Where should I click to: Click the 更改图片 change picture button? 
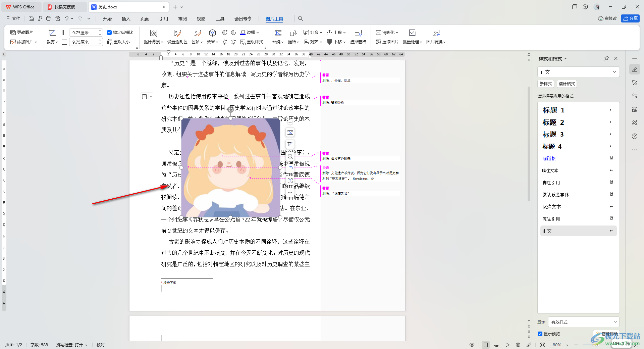22,33
